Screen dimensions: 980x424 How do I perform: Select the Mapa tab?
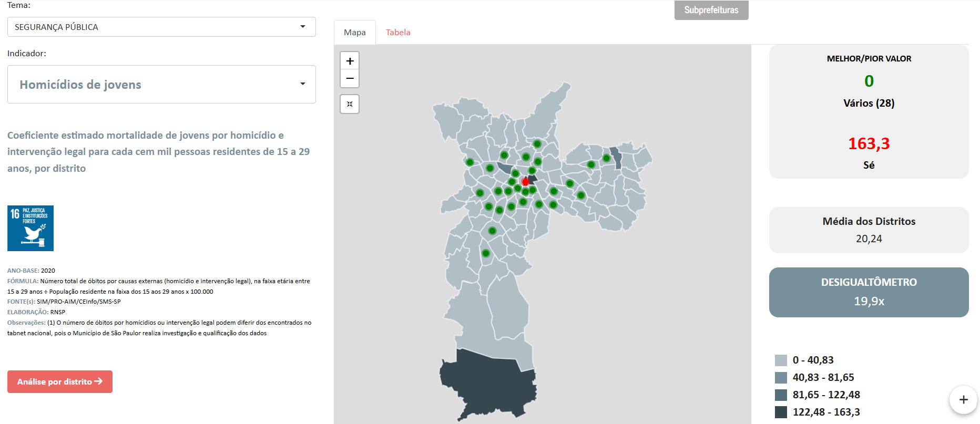[x=355, y=33]
